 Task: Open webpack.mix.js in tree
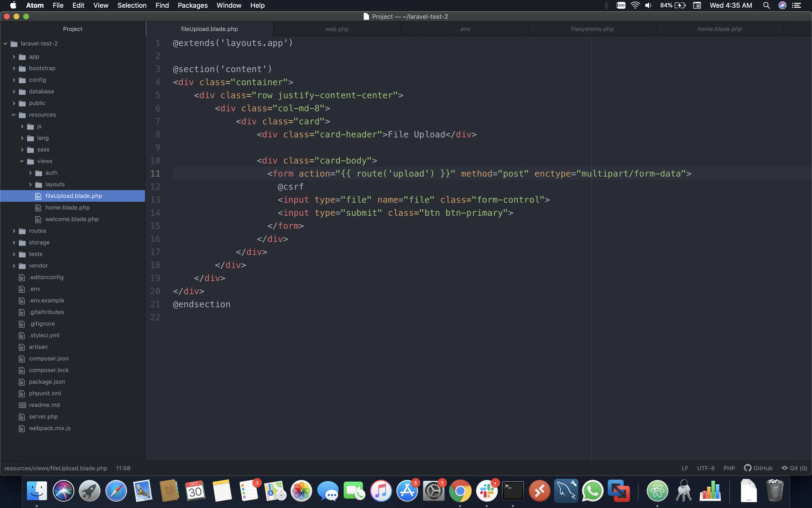50,428
